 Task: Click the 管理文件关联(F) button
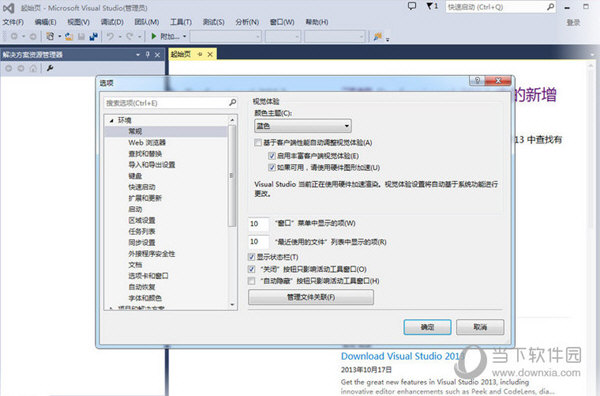coord(311,297)
